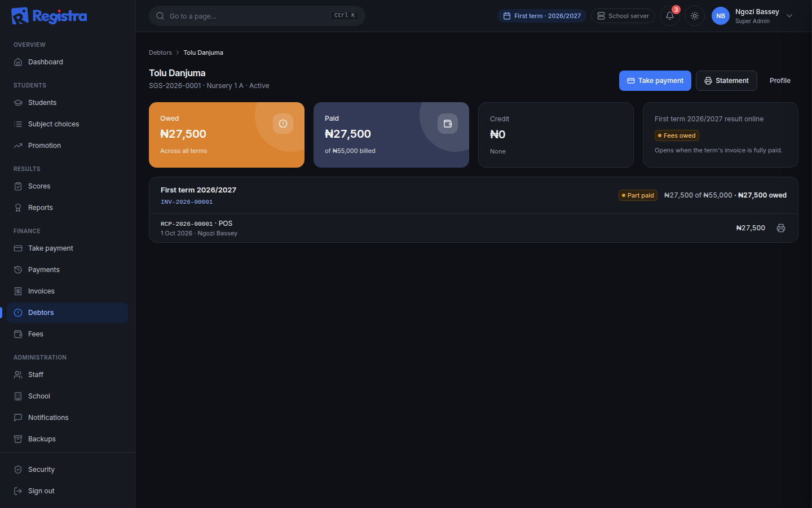The image size is (812, 508).
Task: Click the Dashboard home icon in sidebar
Action: (x=18, y=62)
